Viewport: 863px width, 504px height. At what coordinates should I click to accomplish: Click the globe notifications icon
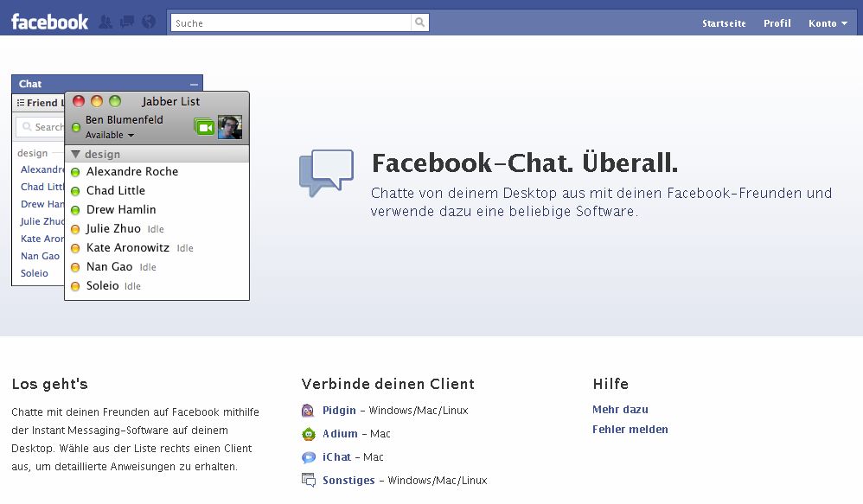coord(148,22)
